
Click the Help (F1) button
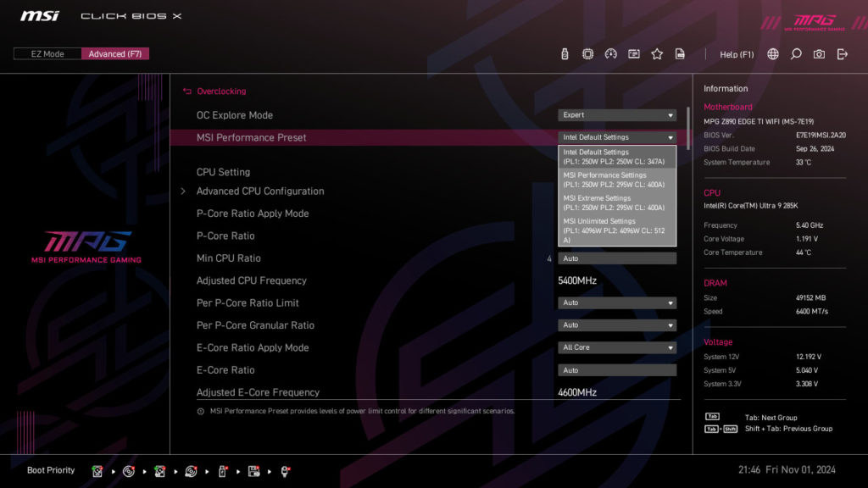(x=737, y=53)
